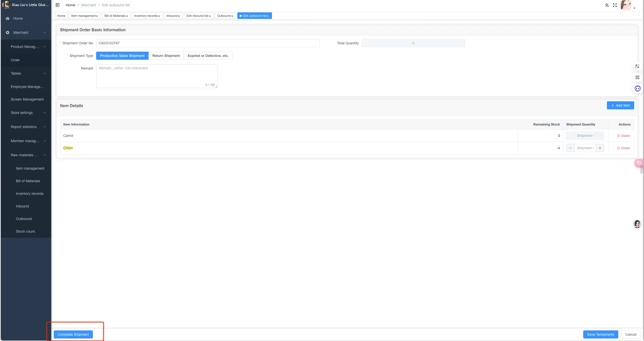This screenshot has width=644, height=341.
Task: Decrease Onion shipment quantity with minus
Action: point(570,148)
